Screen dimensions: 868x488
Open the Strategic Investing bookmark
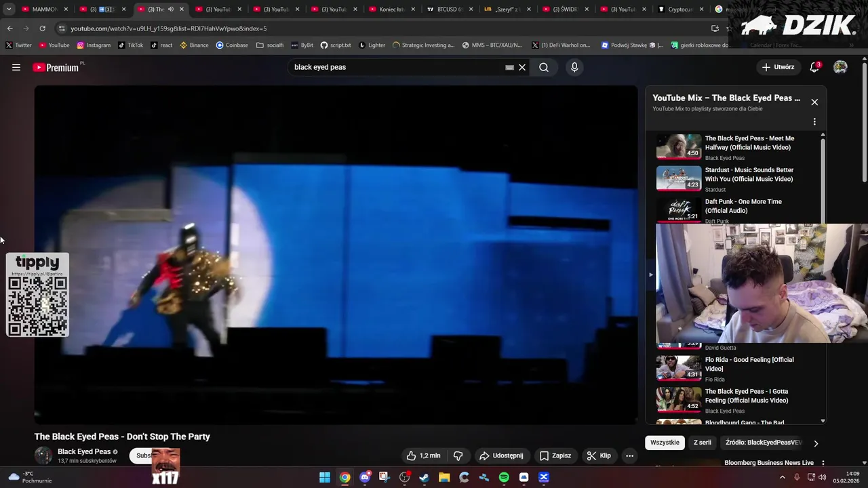click(x=423, y=45)
